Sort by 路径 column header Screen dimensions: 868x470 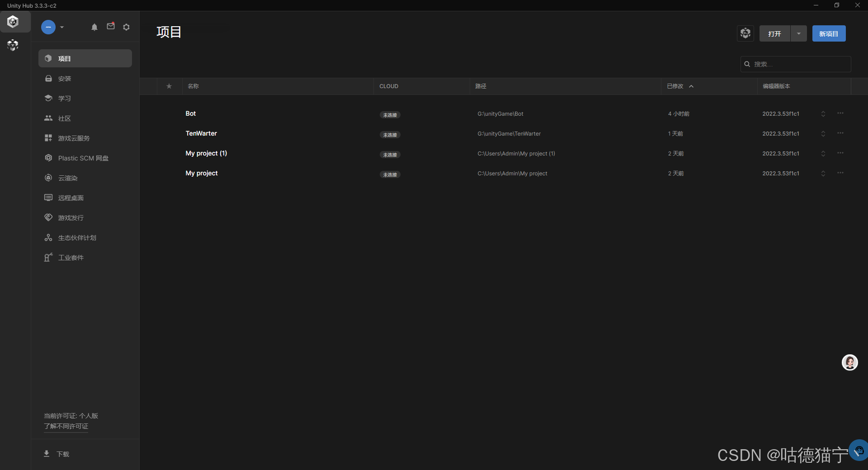point(481,86)
